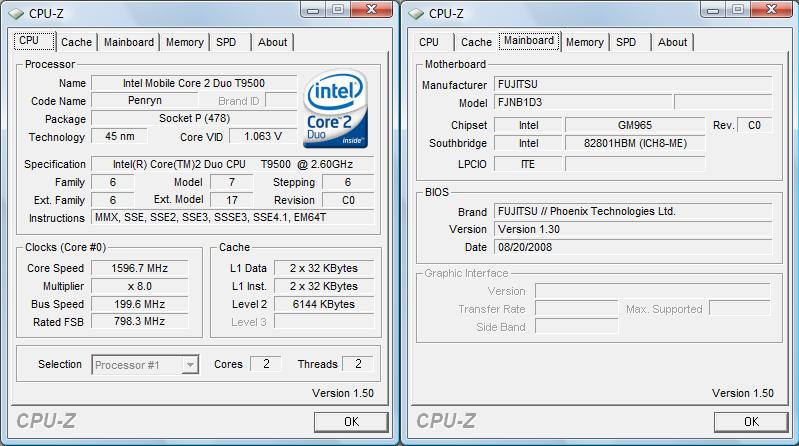Click the Stepping value 6
This screenshot has width=799, height=446.
click(348, 182)
